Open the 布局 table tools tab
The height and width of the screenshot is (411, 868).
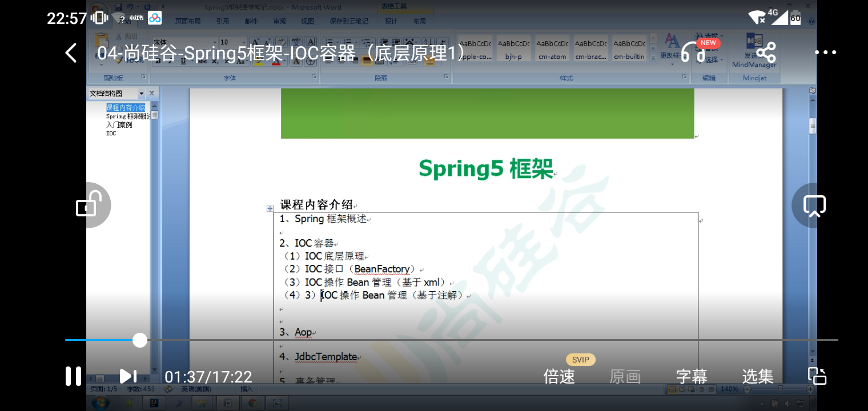click(420, 21)
